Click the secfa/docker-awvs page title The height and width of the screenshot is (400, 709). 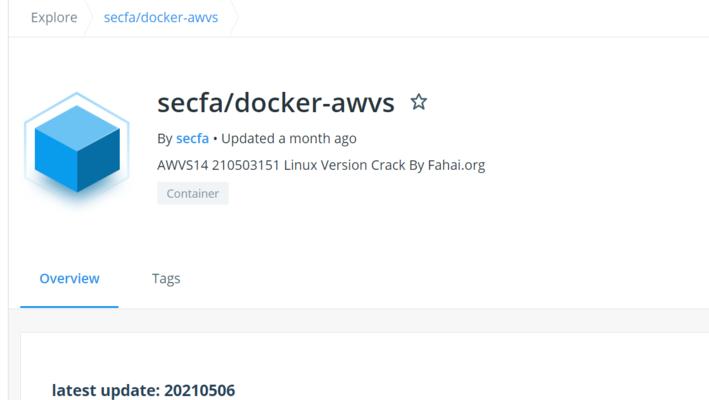pyautogui.click(x=276, y=103)
